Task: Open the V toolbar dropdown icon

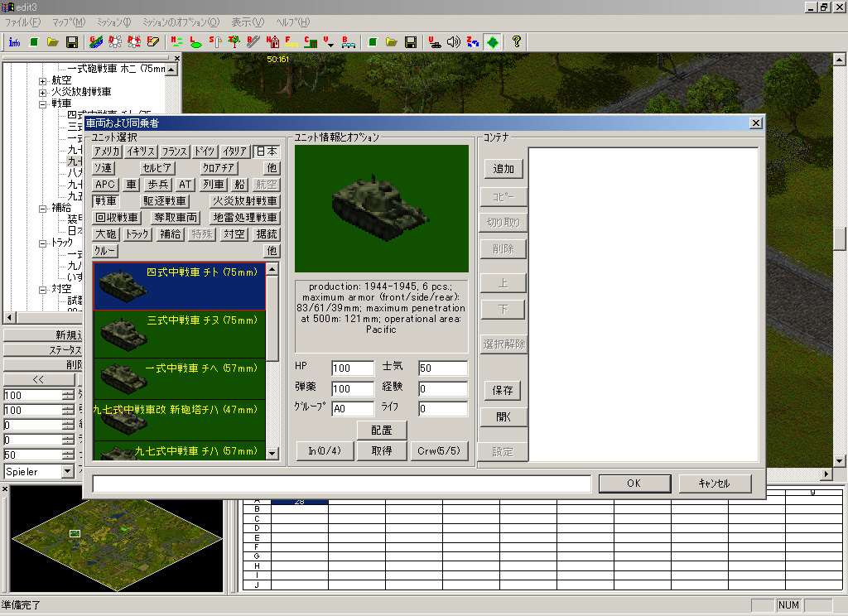Action: [329, 42]
